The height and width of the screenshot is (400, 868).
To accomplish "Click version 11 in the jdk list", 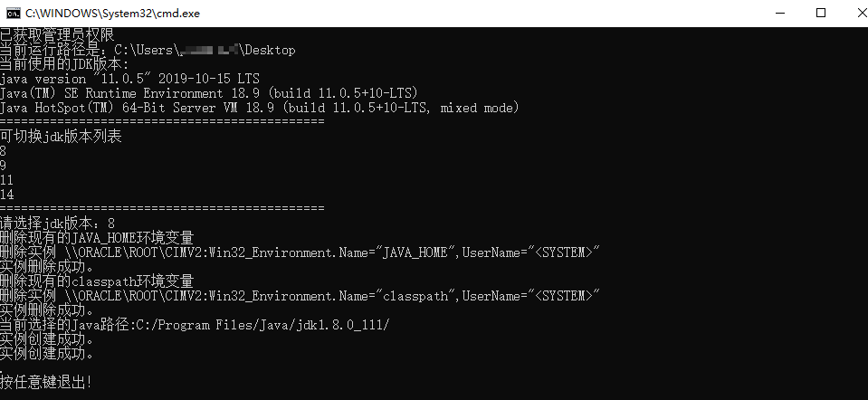I will click(7, 181).
